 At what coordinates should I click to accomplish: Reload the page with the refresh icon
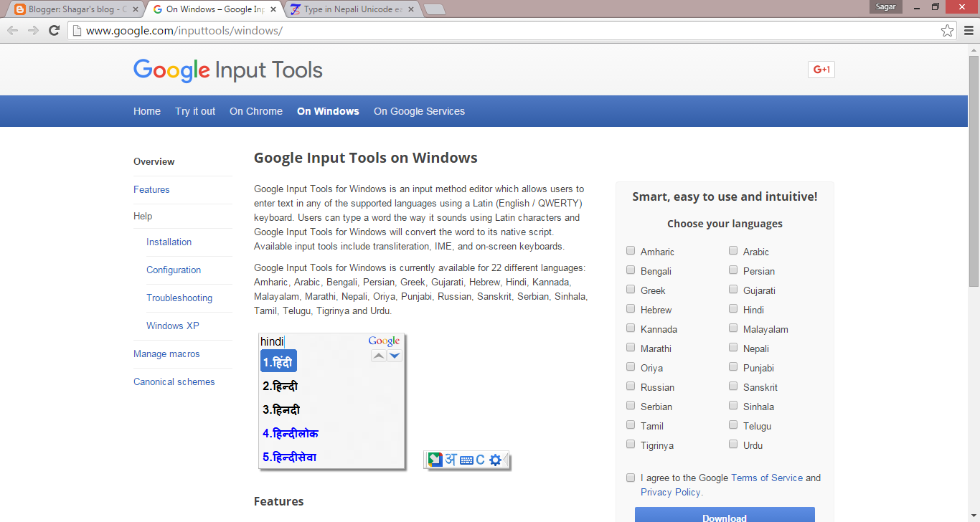click(x=55, y=30)
